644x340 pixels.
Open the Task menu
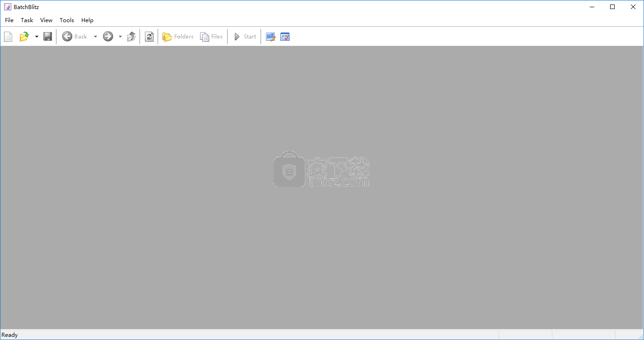click(x=27, y=20)
